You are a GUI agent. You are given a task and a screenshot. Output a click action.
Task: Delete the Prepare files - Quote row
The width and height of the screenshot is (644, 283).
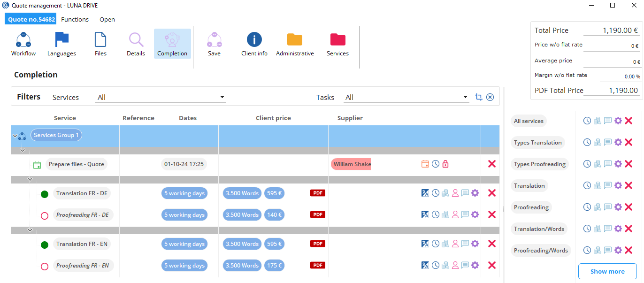click(x=492, y=164)
